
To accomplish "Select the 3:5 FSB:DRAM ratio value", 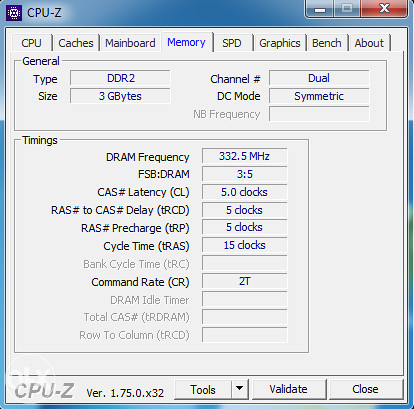I will [x=244, y=174].
